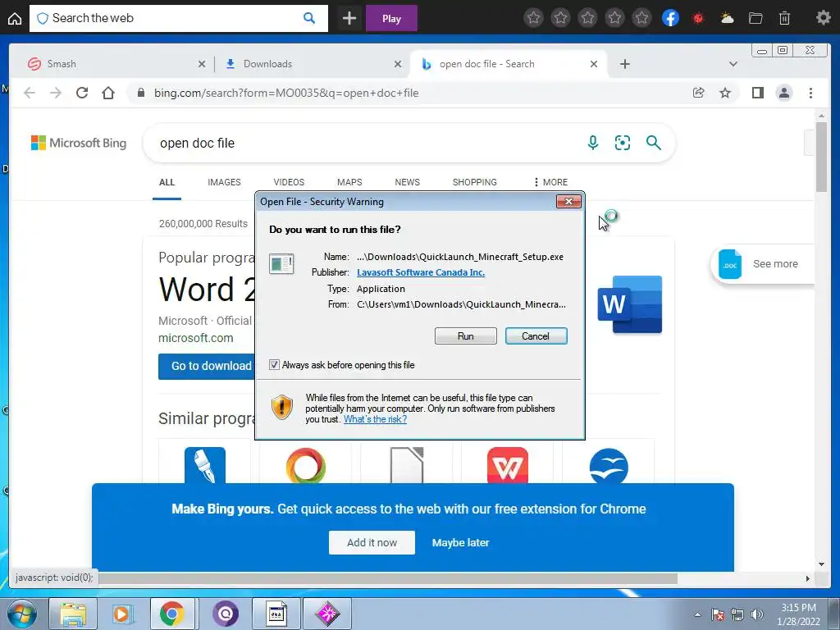Screen dimensions: 840x630
Task: Expand the tab search chevron
Action: pos(733,64)
